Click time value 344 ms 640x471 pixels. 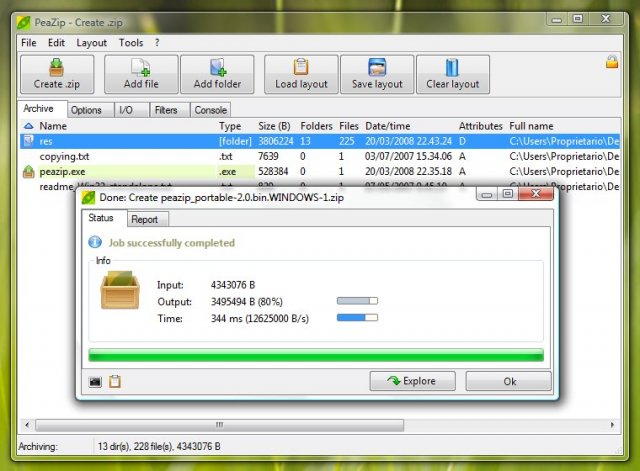point(227,318)
